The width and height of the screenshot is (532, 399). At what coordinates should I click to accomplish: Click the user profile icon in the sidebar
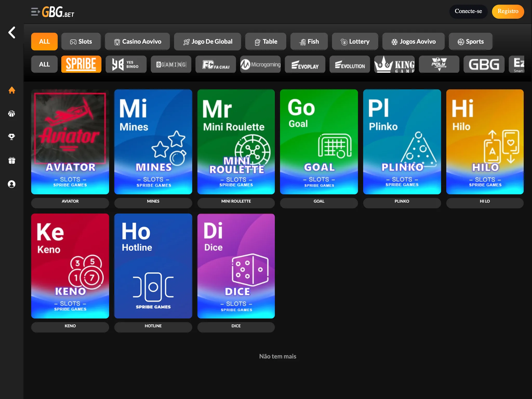coord(12,184)
